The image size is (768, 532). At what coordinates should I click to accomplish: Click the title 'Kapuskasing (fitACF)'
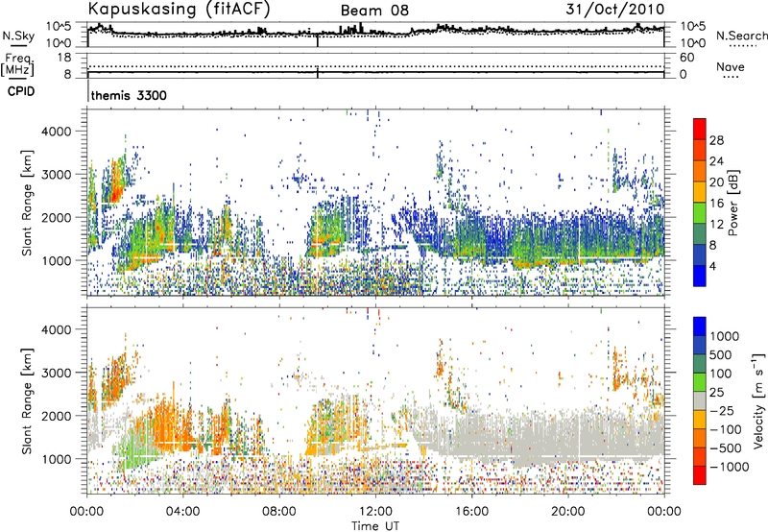[179, 9]
